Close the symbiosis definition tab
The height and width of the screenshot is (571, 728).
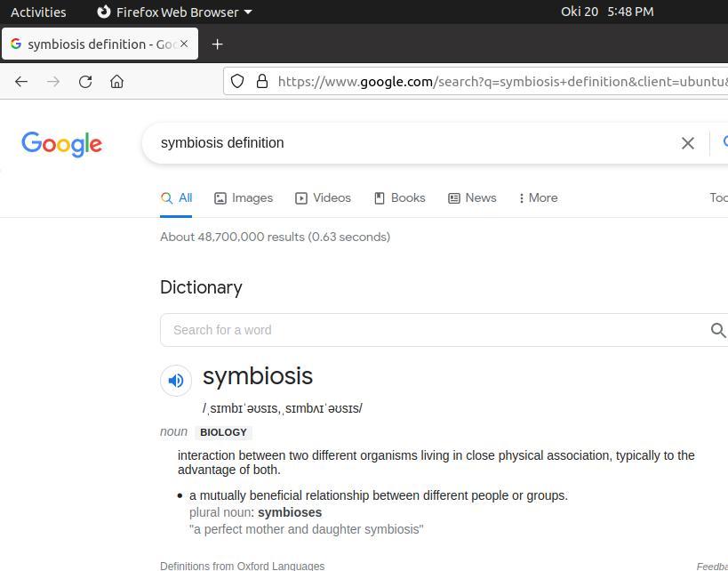click(184, 44)
